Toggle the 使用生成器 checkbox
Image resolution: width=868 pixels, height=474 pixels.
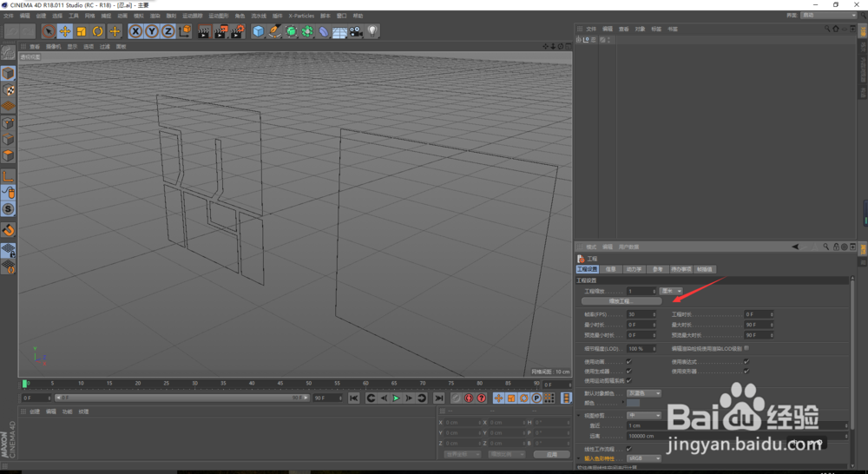[628, 371]
